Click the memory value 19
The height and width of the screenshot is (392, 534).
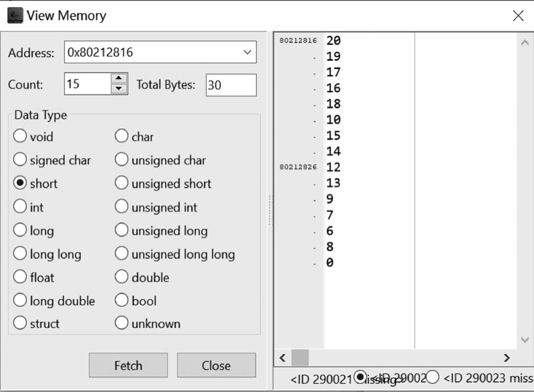click(333, 56)
